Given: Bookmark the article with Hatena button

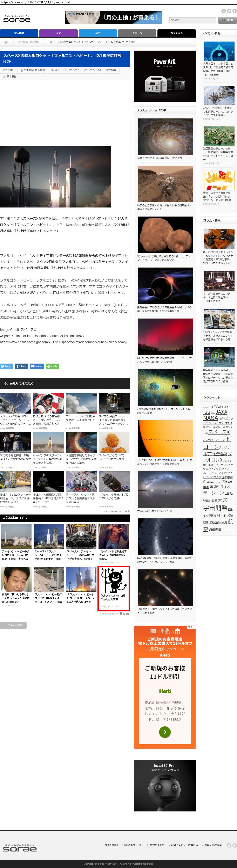Looking at the screenshot, I should 37,366.
